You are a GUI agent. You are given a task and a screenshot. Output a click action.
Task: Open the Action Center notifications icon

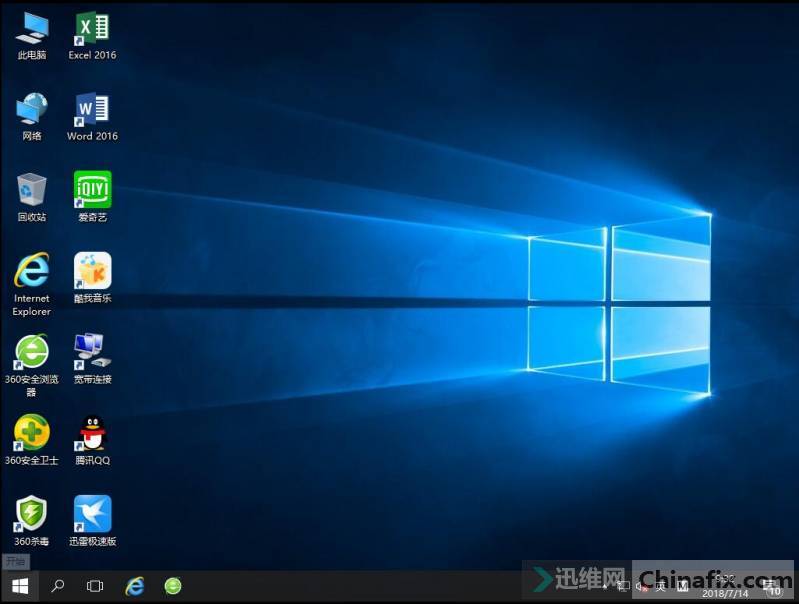point(774,587)
